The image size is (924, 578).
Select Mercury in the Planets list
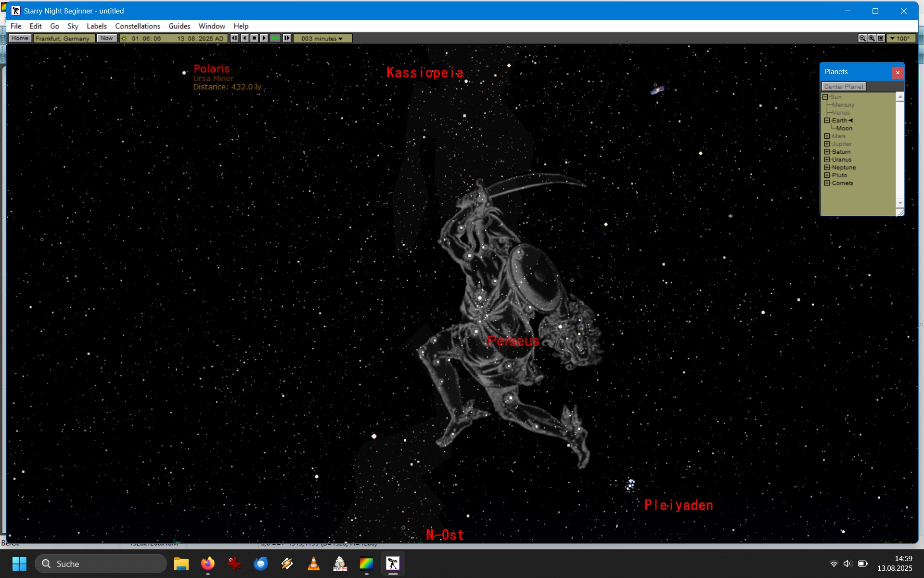(843, 105)
